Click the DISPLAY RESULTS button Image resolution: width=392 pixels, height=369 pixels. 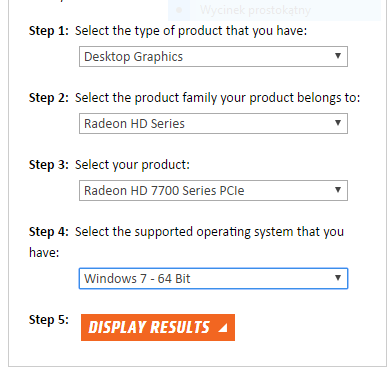pos(158,327)
